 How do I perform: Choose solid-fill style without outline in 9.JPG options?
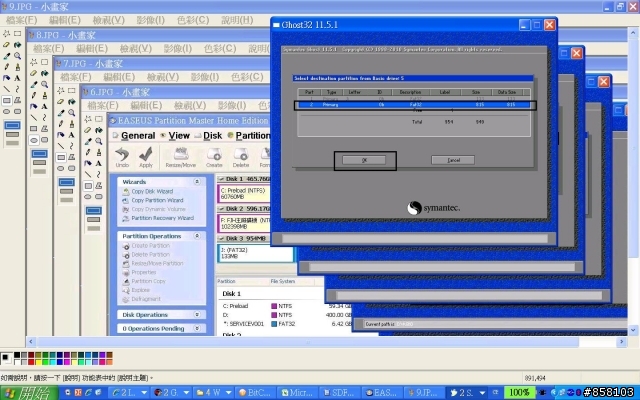point(12,143)
